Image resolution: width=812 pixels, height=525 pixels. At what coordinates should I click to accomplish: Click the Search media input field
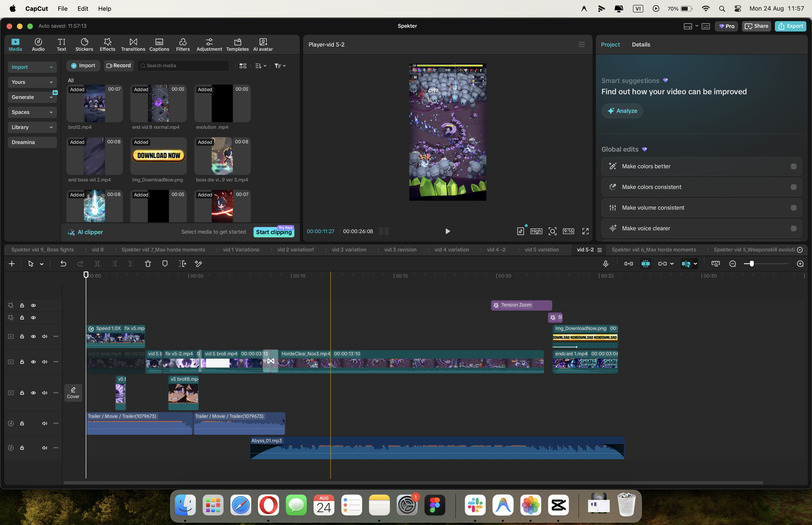tap(183, 66)
